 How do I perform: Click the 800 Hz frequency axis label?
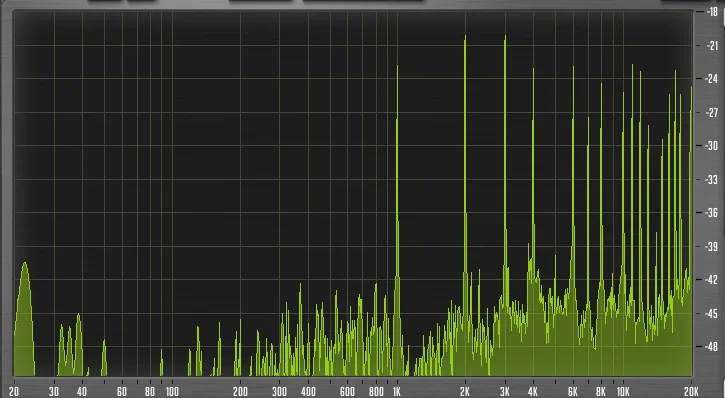pyautogui.click(x=376, y=392)
